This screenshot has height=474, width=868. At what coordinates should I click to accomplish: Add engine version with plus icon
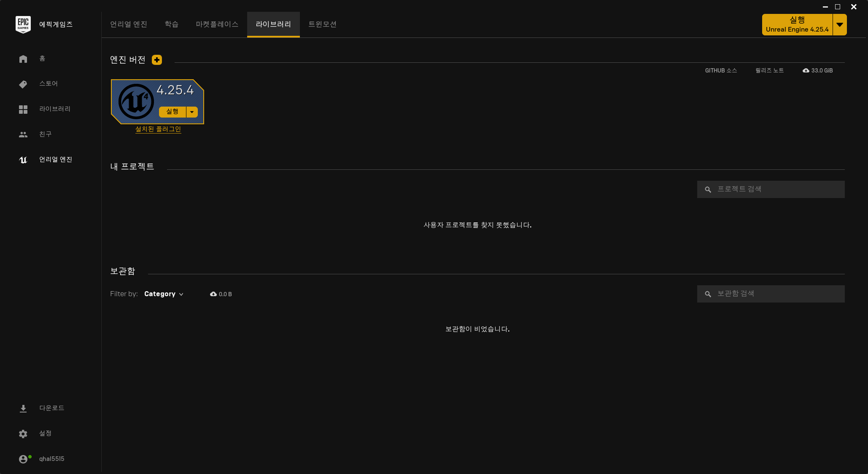click(x=157, y=60)
